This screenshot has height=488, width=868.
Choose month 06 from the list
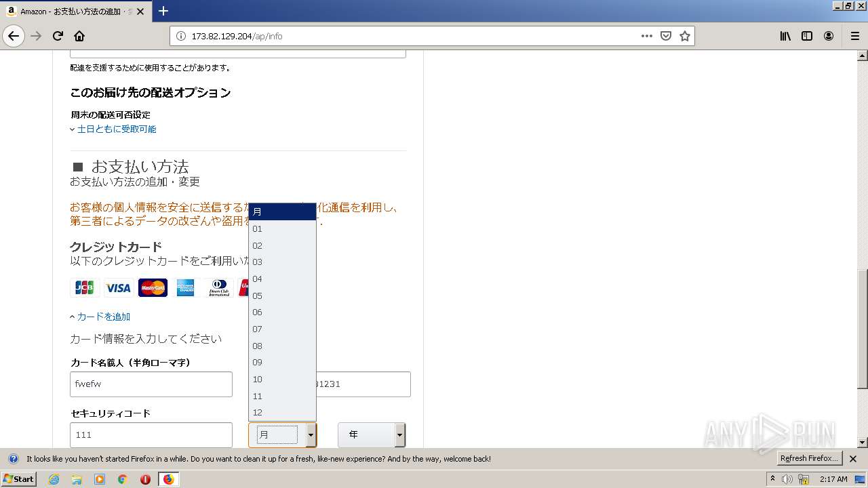(x=282, y=312)
